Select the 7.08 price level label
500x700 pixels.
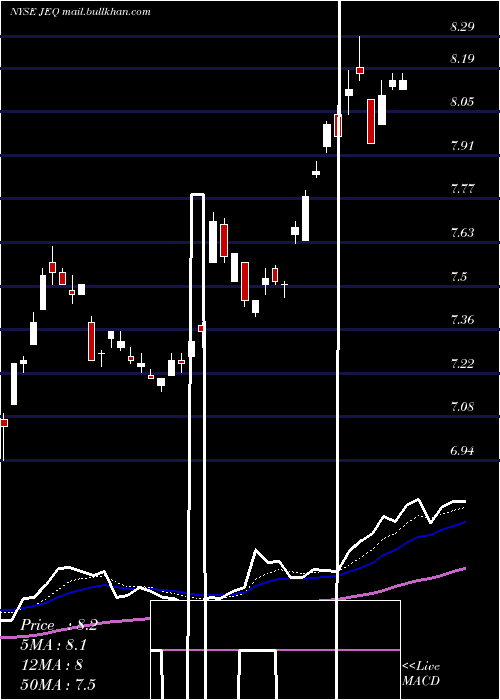[462, 407]
